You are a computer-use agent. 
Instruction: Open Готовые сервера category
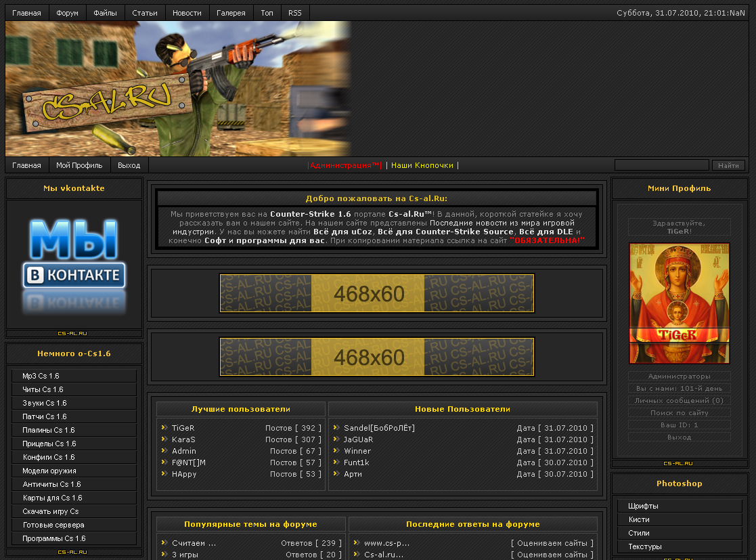pos(74,524)
